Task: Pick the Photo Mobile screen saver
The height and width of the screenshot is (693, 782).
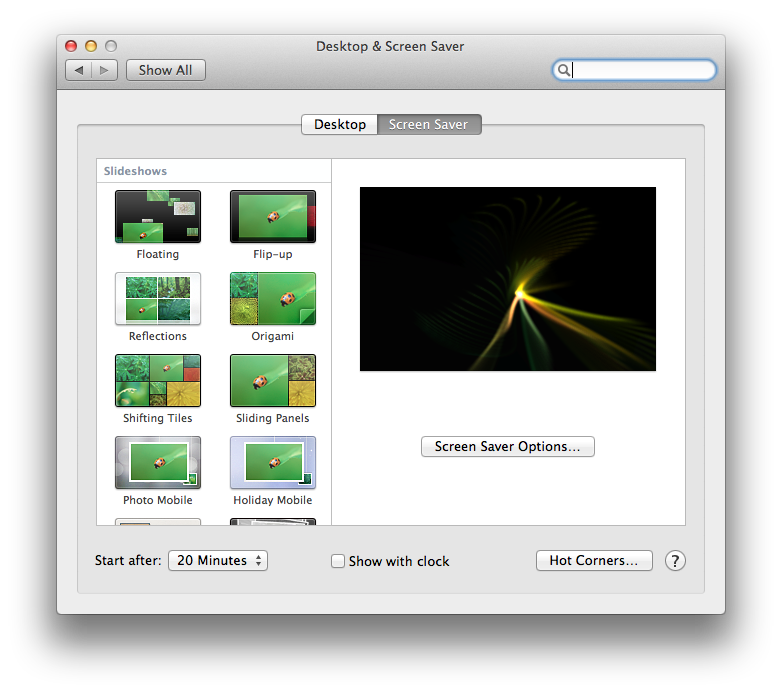Action: point(158,463)
